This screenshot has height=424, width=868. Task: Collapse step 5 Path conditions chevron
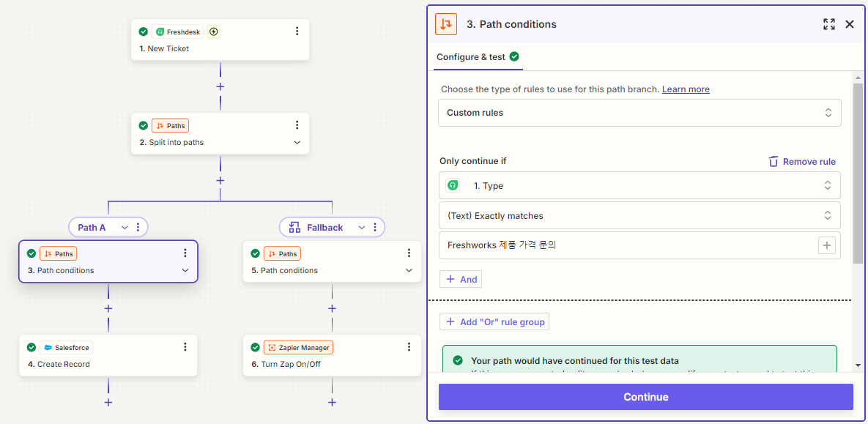[409, 271]
